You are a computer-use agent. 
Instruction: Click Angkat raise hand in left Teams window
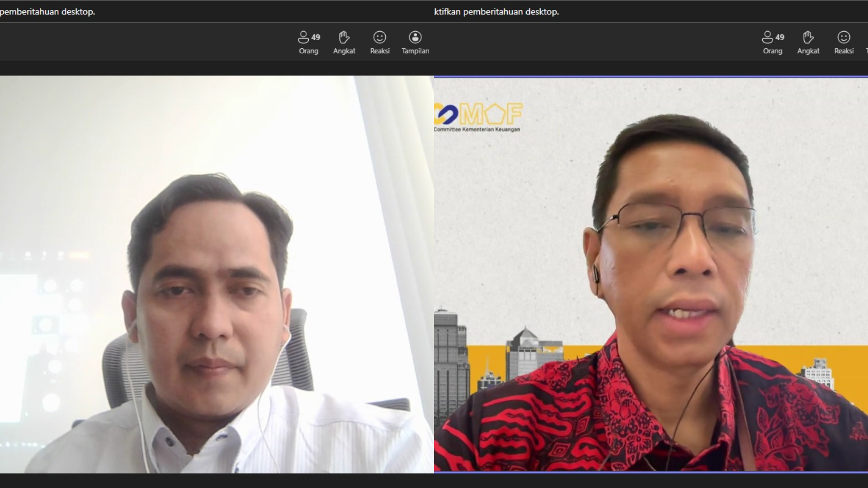pos(344,42)
